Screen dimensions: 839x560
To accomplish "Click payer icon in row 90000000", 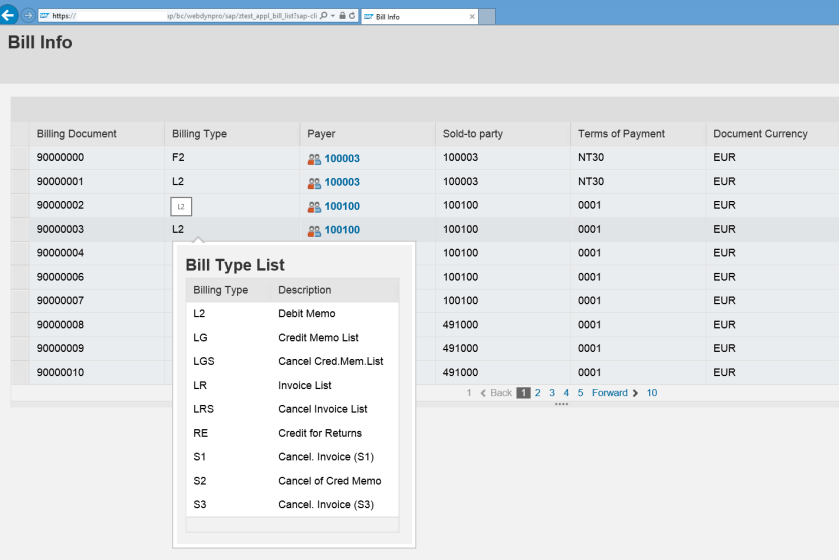I will [x=314, y=158].
